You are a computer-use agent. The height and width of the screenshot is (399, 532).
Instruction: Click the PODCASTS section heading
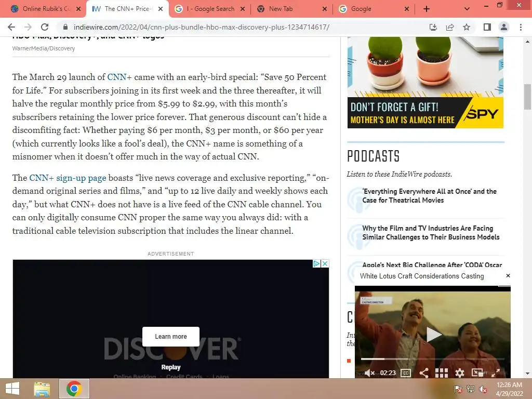pos(373,156)
